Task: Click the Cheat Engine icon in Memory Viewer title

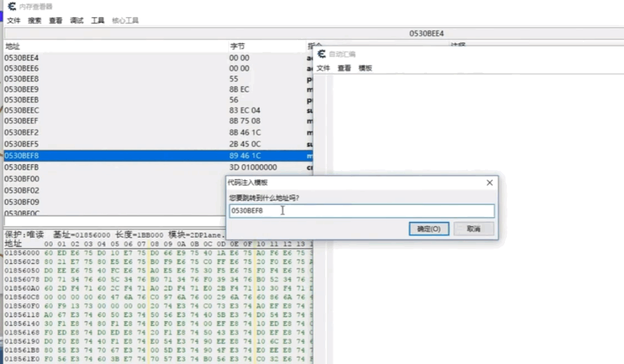Action: coord(11,6)
